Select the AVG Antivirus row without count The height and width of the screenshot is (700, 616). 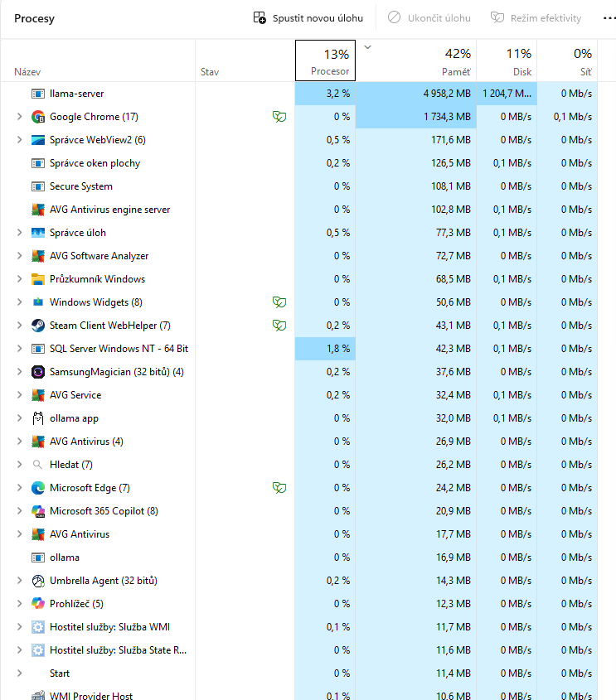(x=298, y=534)
